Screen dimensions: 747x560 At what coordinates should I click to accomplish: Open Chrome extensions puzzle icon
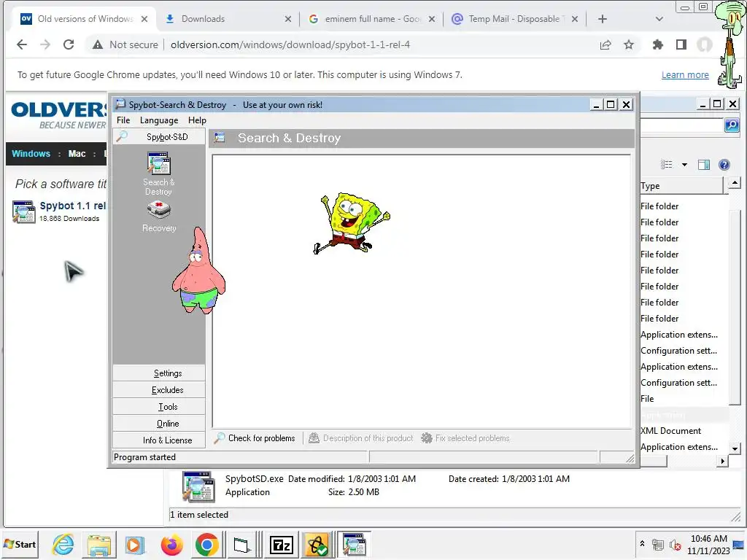(x=658, y=44)
